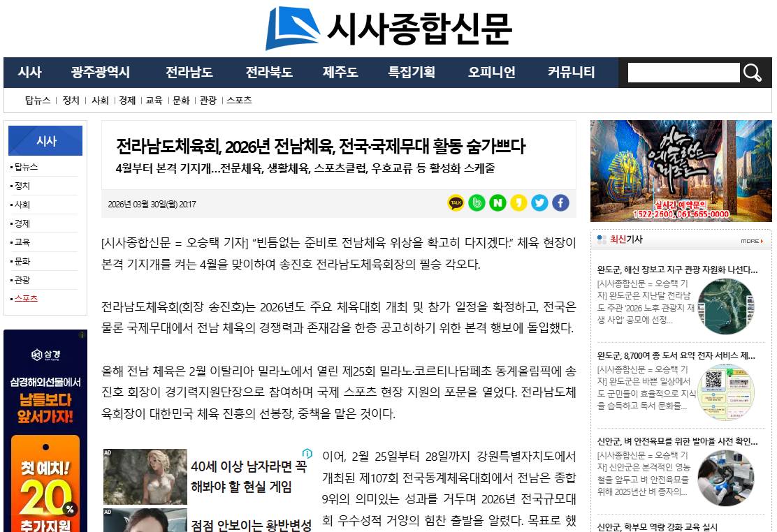Share article via Naver N icon

coord(498,202)
